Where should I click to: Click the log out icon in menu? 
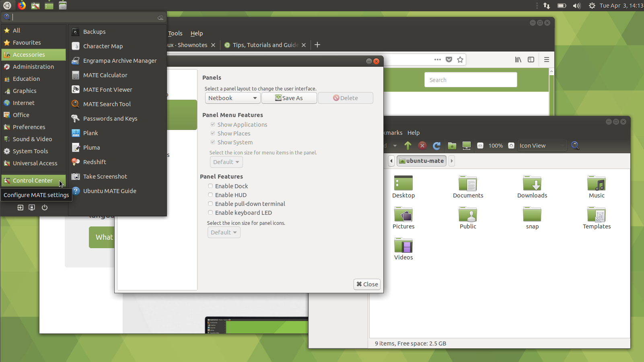click(20, 208)
